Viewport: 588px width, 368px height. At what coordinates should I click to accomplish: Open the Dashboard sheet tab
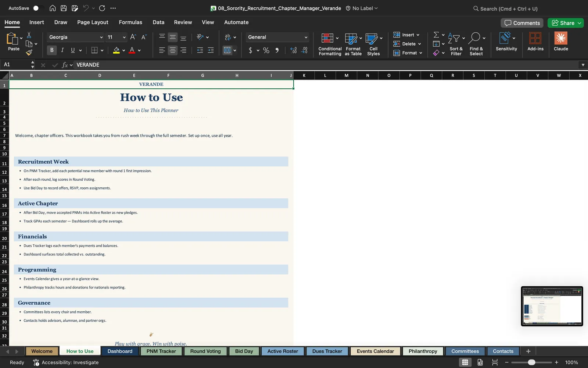[120, 351]
